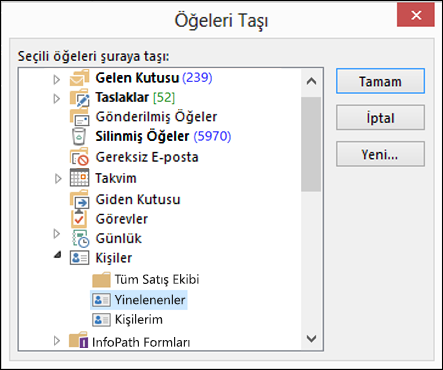Screen dimensions: 443x370
Task: Select the Giden Kutusu label
Action: coord(138,199)
